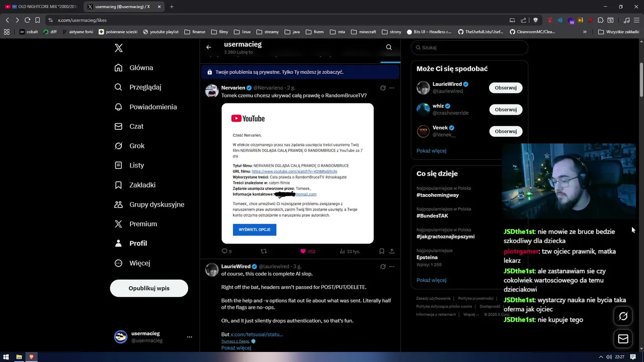Bookmark Nervarien's post
The image size is (644, 362).
point(382,251)
